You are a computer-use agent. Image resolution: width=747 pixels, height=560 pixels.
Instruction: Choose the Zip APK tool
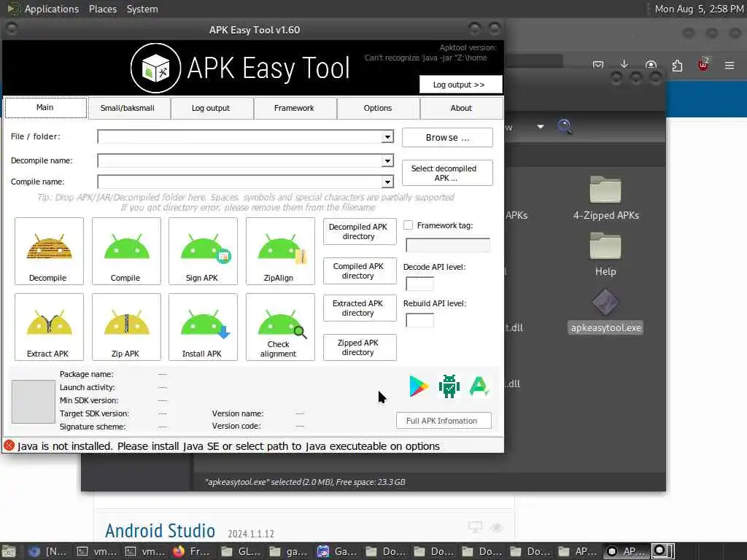(x=126, y=327)
